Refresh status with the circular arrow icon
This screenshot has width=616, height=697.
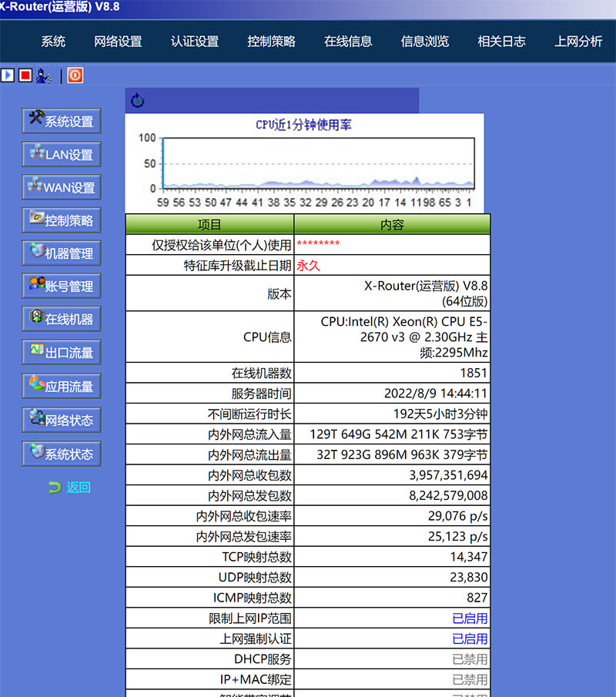coord(137,101)
